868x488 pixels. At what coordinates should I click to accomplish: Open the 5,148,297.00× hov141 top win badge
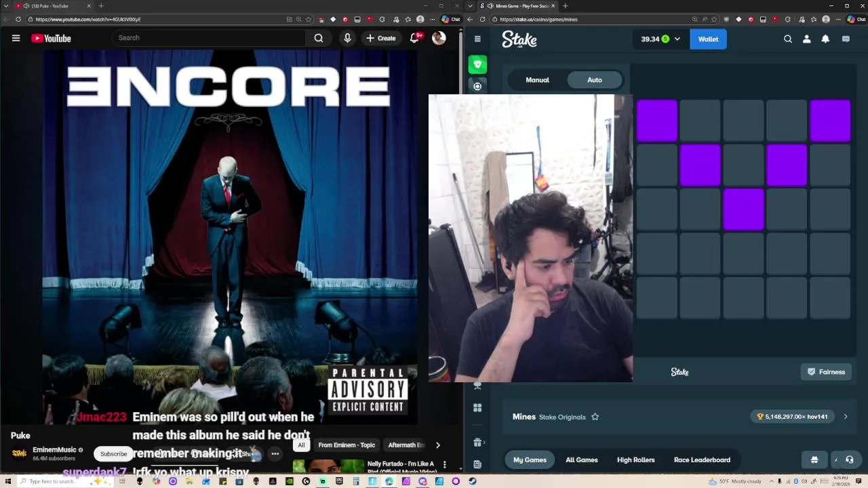(793, 417)
